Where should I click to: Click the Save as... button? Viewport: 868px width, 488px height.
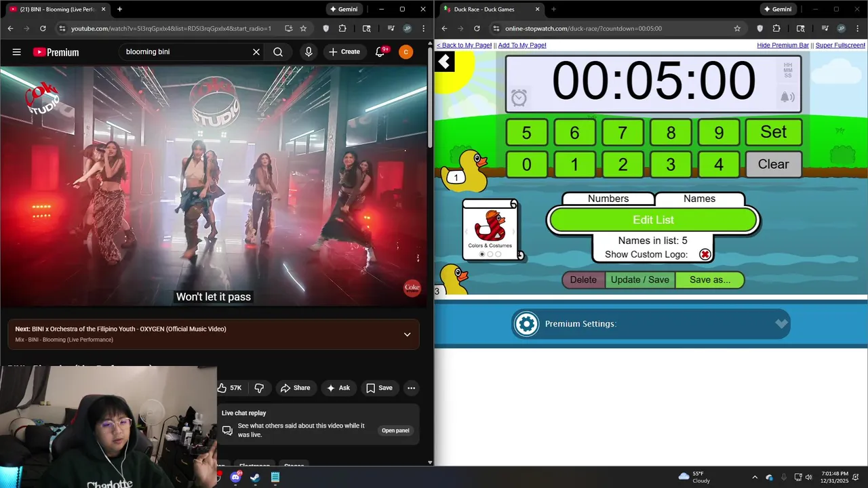coord(710,280)
